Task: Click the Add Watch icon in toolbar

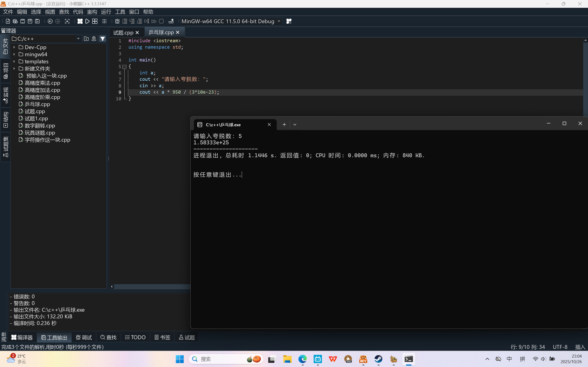Action: [x=171, y=21]
